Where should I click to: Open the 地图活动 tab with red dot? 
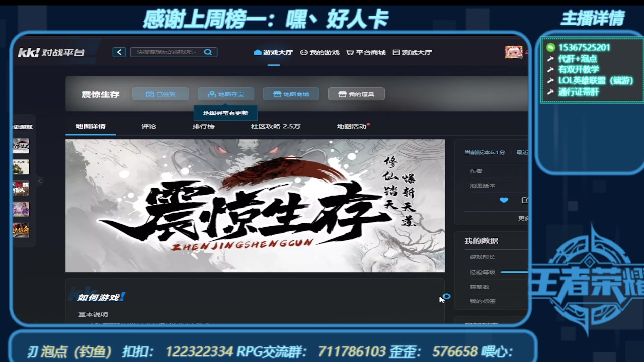coord(352,127)
